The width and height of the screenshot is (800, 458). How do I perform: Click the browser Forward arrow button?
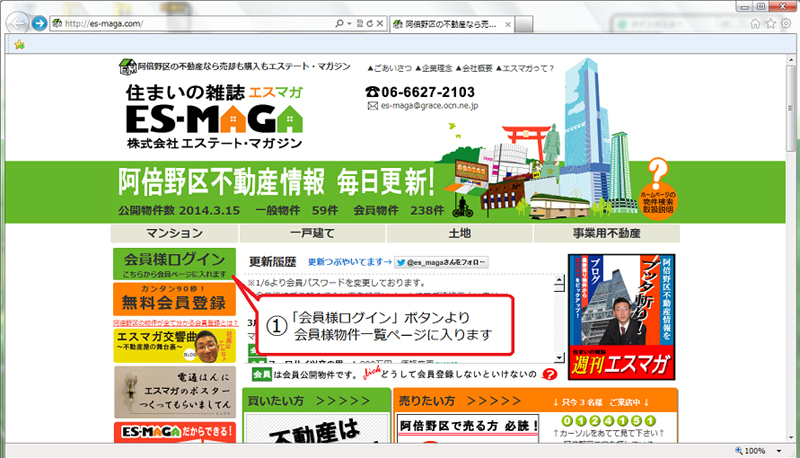pyautogui.click(x=39, y=23)
